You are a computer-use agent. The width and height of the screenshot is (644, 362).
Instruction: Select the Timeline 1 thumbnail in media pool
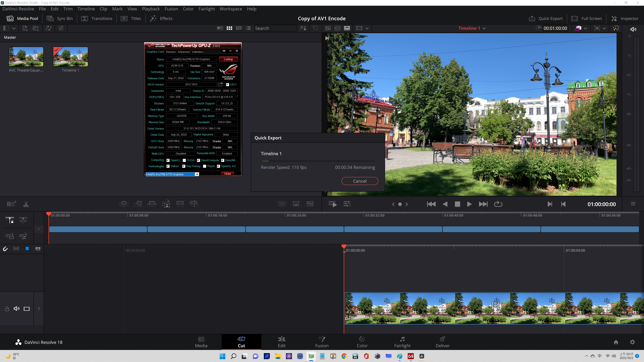point(70,57)
